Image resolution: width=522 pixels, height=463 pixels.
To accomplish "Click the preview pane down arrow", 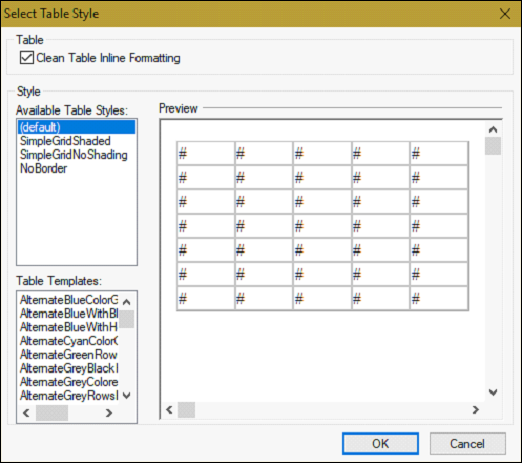I will (493, 392).
